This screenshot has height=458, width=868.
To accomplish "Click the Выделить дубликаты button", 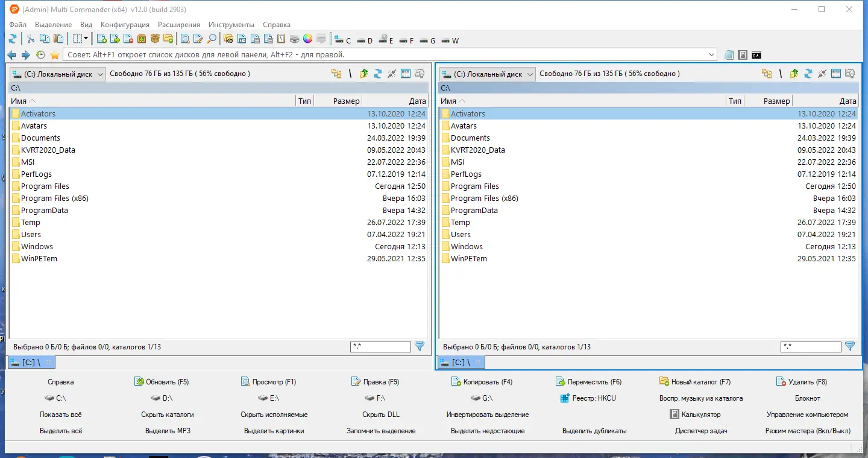I will 596,430.
